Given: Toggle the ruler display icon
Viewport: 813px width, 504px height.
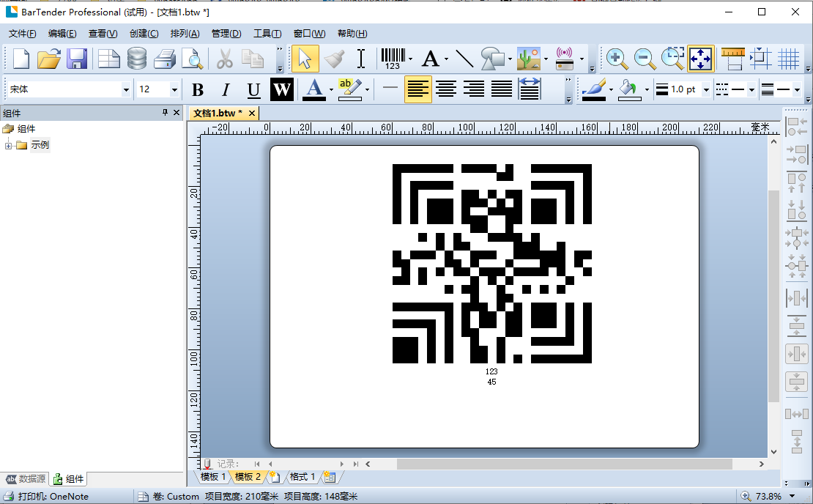Looking at the screenshot, I should [732, 58].
